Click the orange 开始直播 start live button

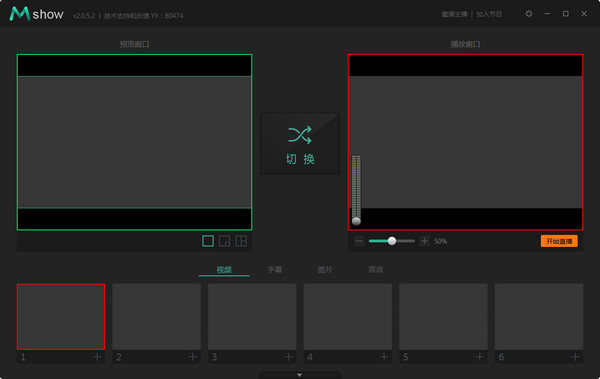[559, 241]
